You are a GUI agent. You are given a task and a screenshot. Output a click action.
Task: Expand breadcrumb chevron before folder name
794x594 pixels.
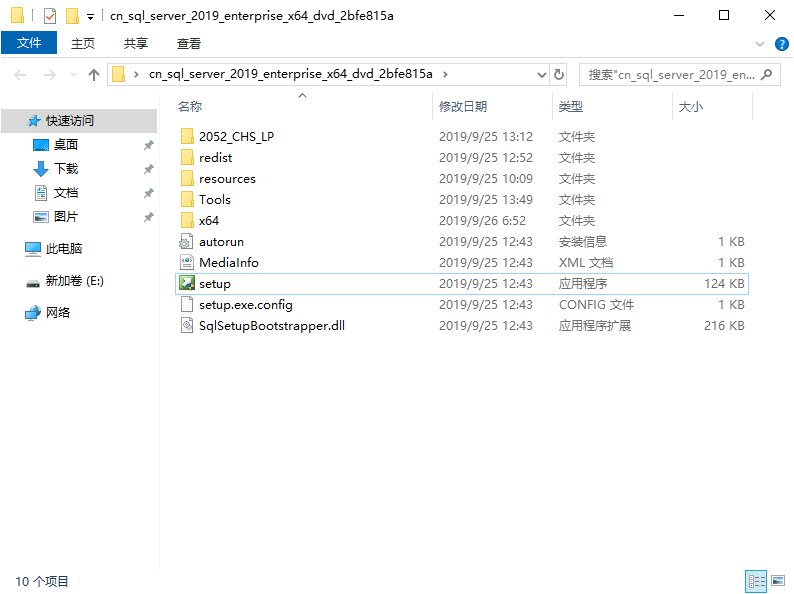[136, 74]
